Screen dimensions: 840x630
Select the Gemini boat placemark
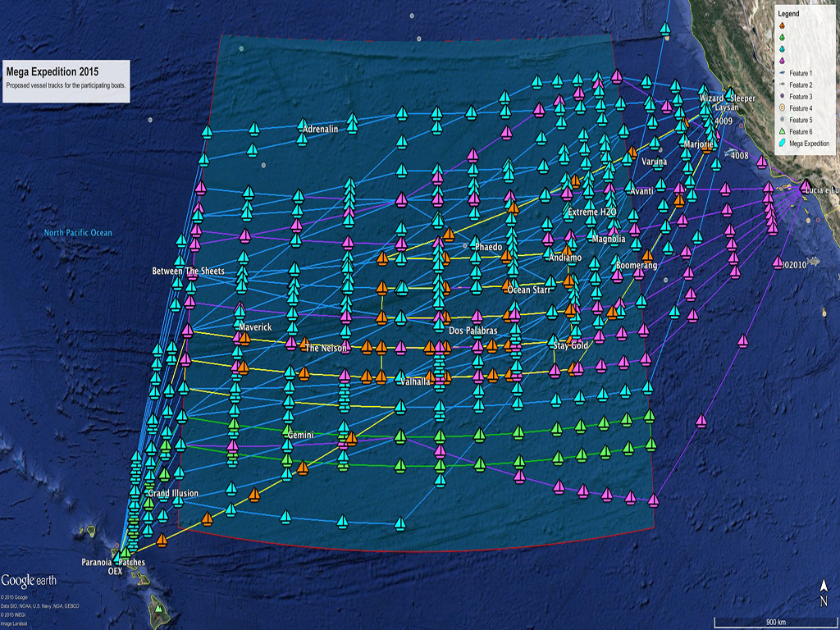click(287, 430)
